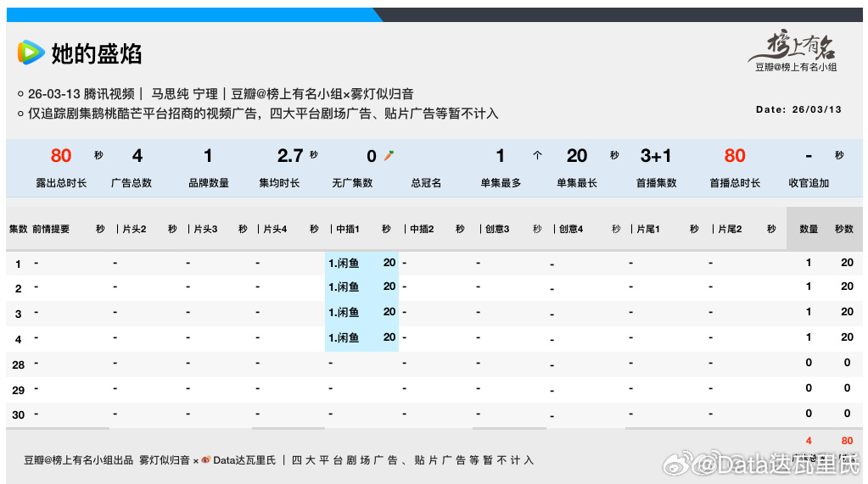The width and height of the screenshot is (868, 484).
Task: Click the 榜上有名 calligraphy logo
Action: [x=793, y=45]
